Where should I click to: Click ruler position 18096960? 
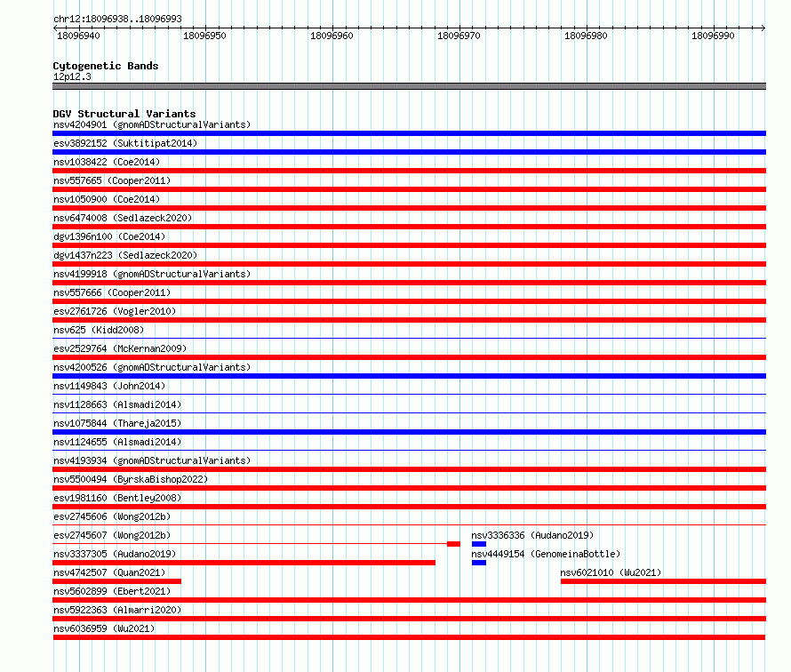click(332, 36)
